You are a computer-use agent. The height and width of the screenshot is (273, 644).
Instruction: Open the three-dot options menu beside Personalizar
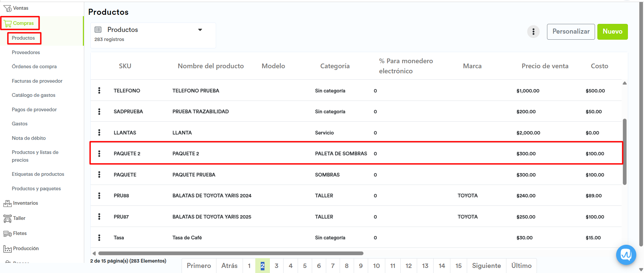[533, 32]
